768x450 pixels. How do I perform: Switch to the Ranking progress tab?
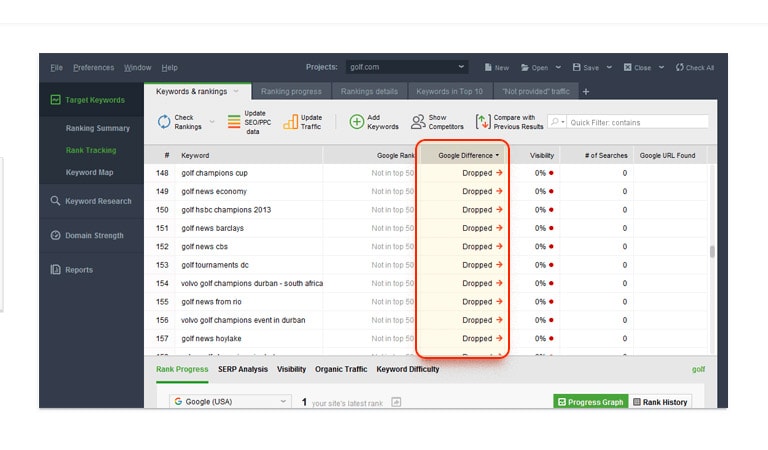pyautogui.click(x=291, y=92)
